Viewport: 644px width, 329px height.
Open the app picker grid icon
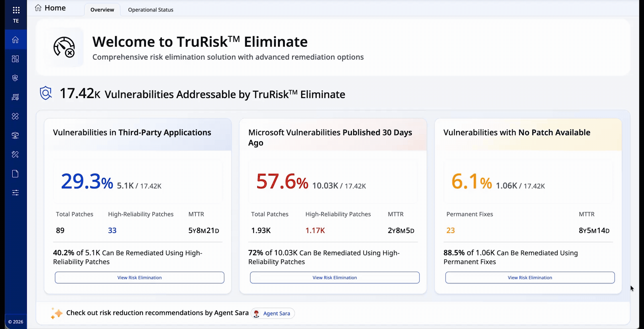coord(16,10)
